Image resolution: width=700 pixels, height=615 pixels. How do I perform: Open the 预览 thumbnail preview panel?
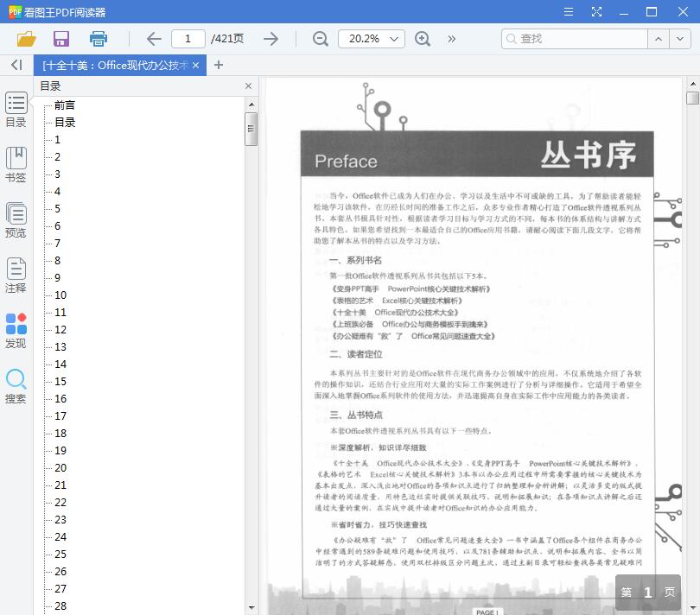click(16, 220)
